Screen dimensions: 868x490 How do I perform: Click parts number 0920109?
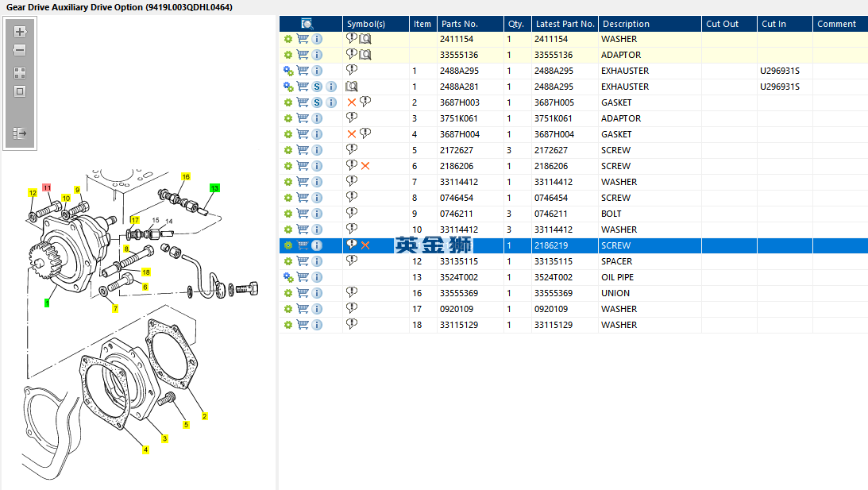click(457, 309)
